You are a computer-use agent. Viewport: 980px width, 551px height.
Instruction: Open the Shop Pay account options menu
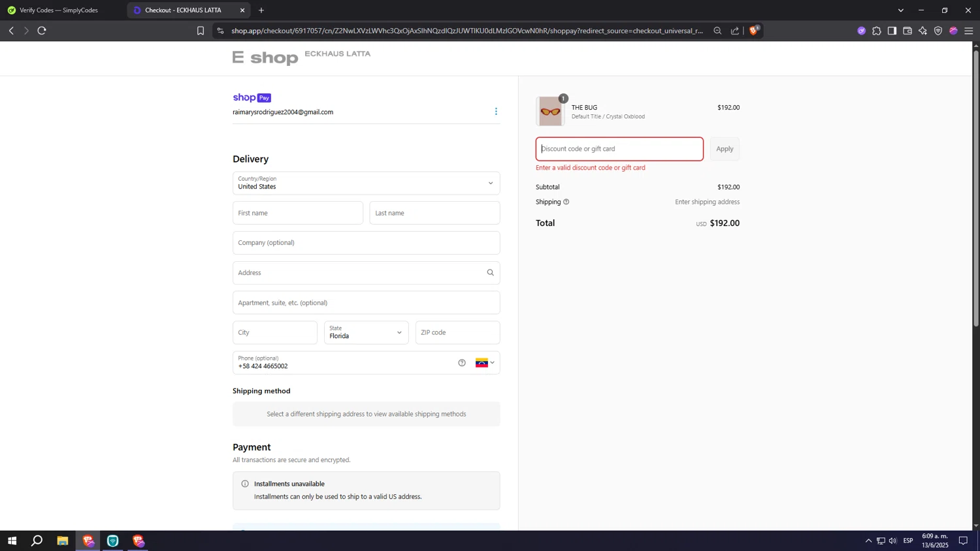(x=496, y=112)
